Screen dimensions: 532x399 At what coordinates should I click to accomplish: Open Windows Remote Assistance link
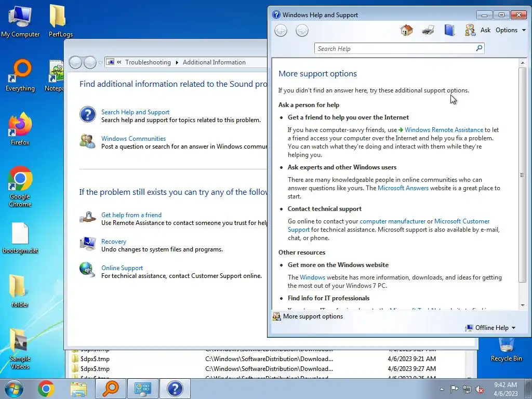(444, 129)
